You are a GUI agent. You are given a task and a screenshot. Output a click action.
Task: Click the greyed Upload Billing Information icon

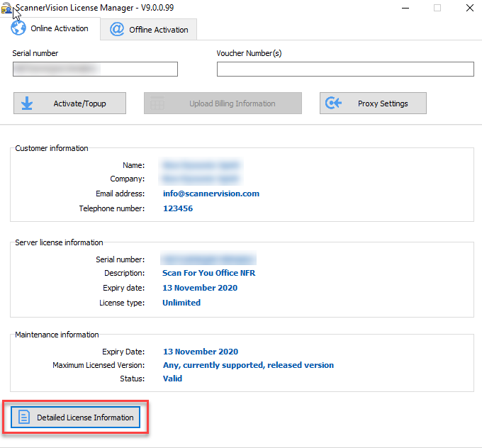pyautogui.click(x=157, y=103)
